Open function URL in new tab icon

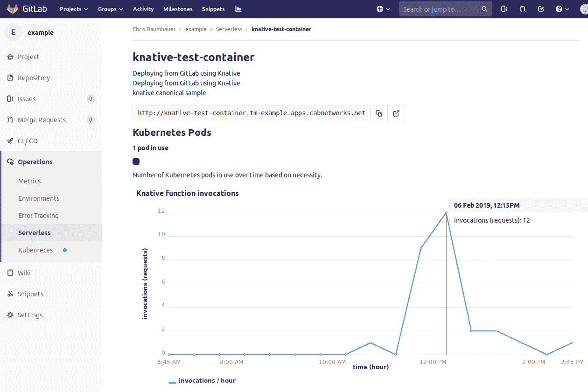click(x=396, y=113)
